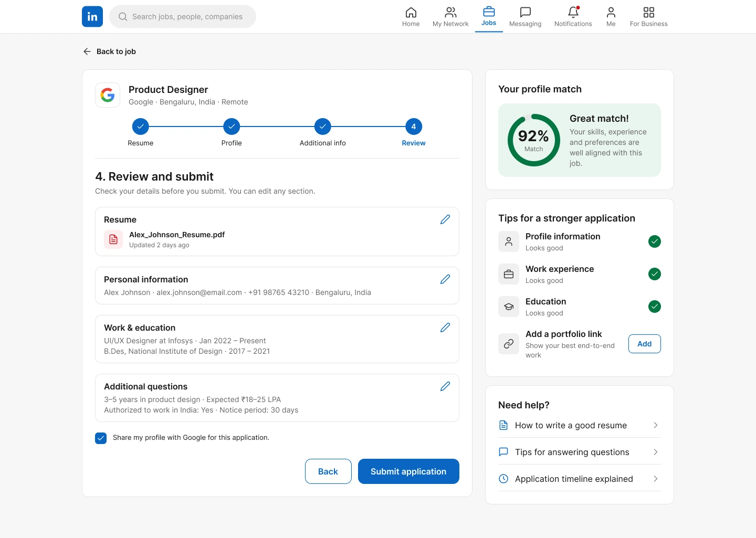Click the Google company logo

pyautogui.click(x=108, y=95)
